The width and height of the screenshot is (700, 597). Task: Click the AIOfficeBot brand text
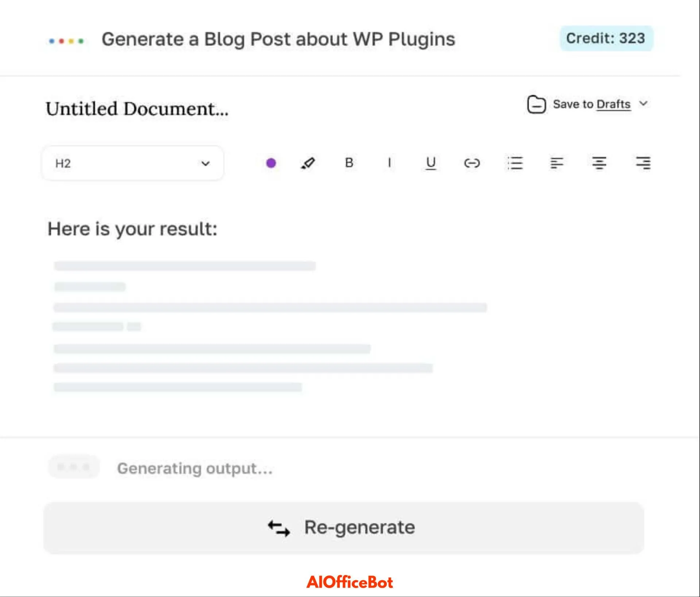tap(350, 582)
